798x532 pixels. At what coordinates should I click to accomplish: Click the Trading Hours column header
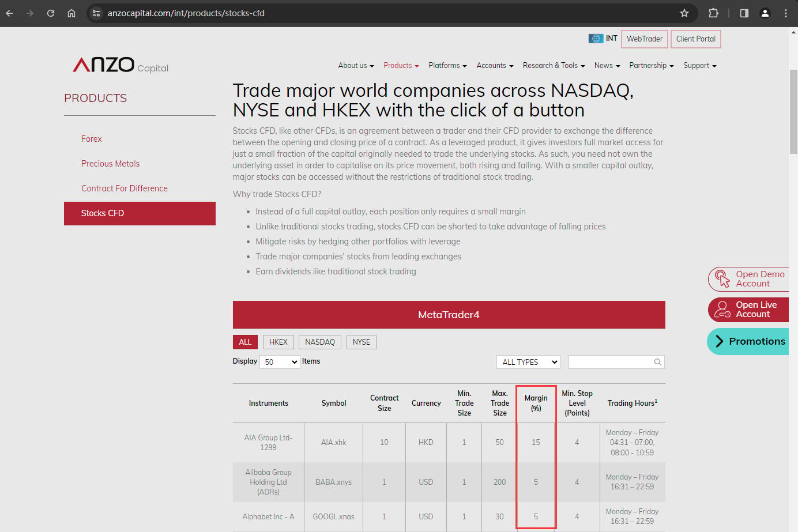(x=633, y=403)
